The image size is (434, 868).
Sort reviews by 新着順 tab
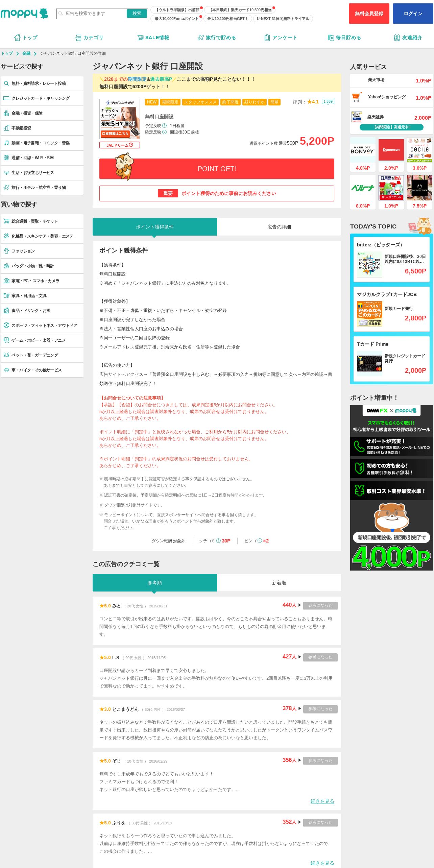[x=279, y=583]
